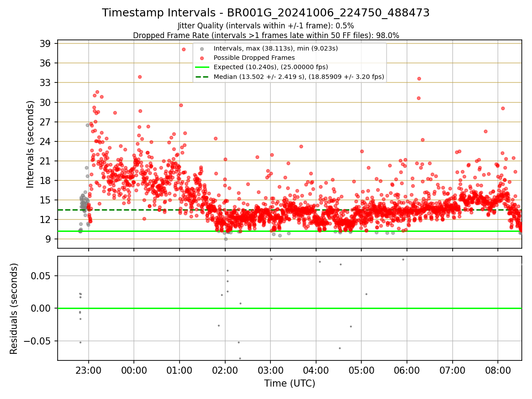The height and width of the screenshot is (399, 532).
Task: Click legend entry 'Expected (10.240s), (25.00000 fps)'
Action: click(x=271, y=67)
